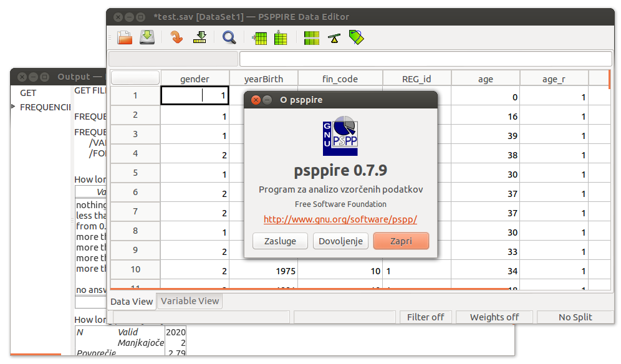621x364 pixels.
Task: Select the yearBirth column header
Action: tap(263, 79)
